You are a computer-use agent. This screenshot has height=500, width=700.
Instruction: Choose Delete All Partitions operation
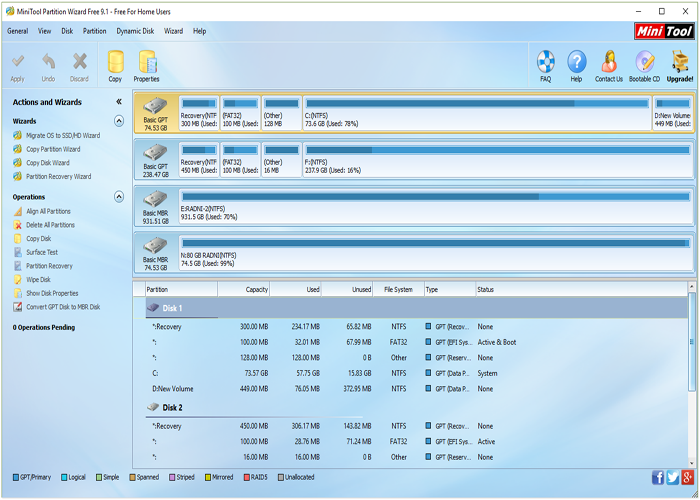(x=50, y=225)
